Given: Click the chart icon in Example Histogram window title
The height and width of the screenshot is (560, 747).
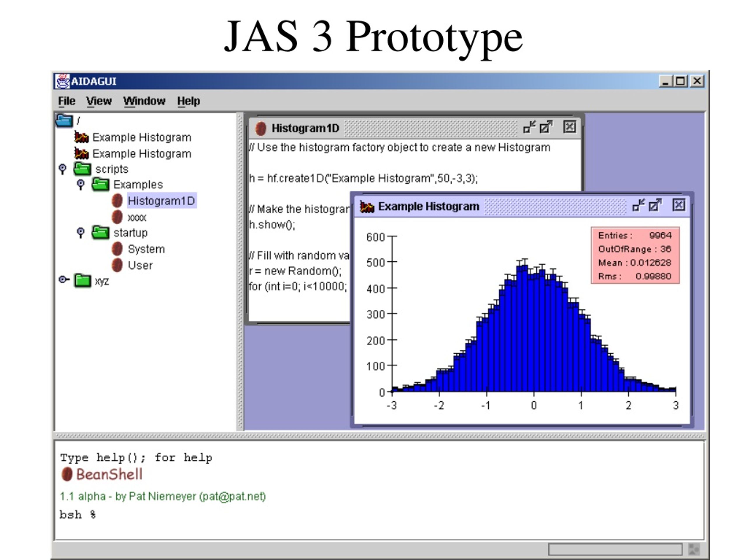Looking at the screenshot, I should (367, 206).
